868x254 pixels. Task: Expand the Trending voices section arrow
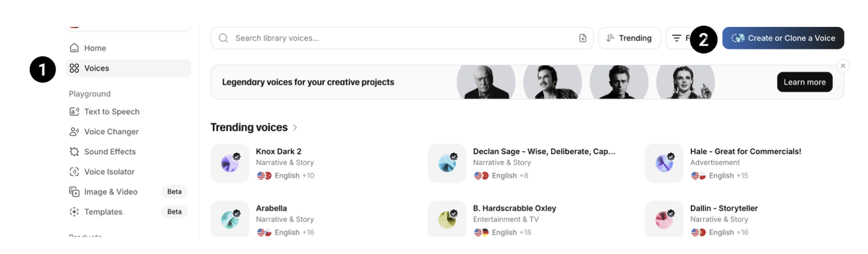(295, 128)
